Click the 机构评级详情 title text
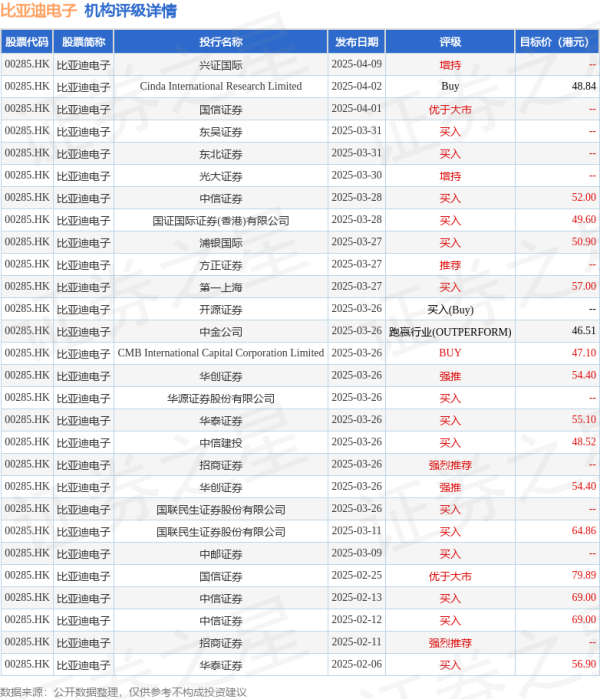The image size is (600, 699). coord(131,11)
